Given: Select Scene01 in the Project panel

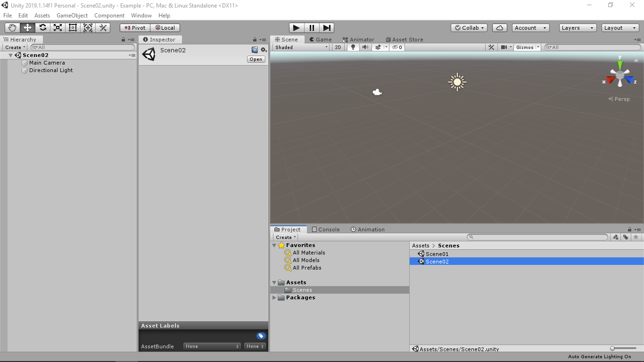Looking at the screenshot, I should (x=437, y=254).
